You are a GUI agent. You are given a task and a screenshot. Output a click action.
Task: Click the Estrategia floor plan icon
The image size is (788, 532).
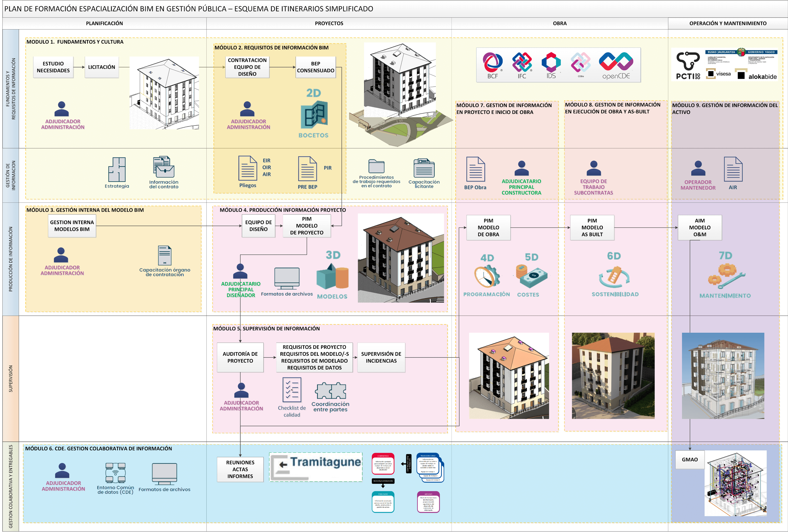coord(117,170)
